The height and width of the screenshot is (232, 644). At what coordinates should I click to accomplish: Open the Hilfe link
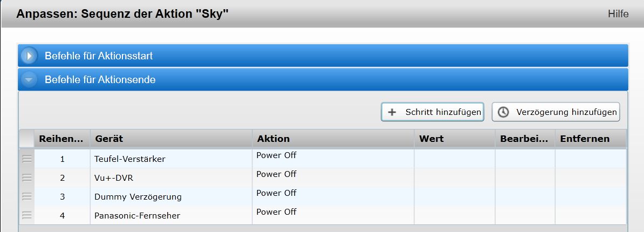point(618,14)
